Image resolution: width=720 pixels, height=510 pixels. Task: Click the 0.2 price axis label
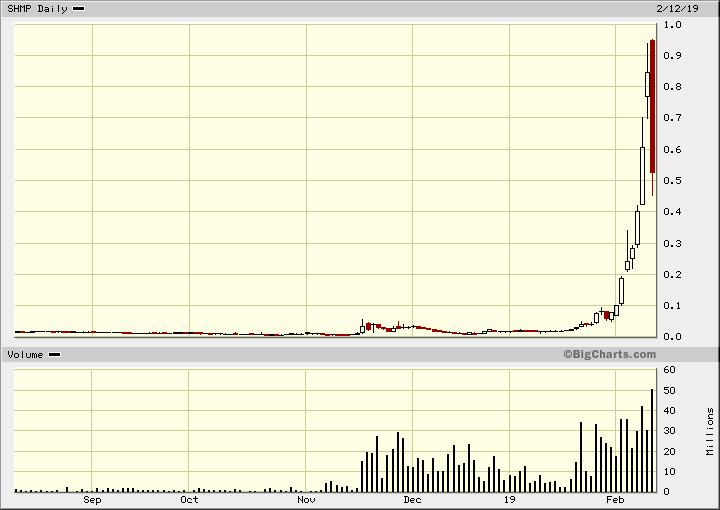point(672,275)
